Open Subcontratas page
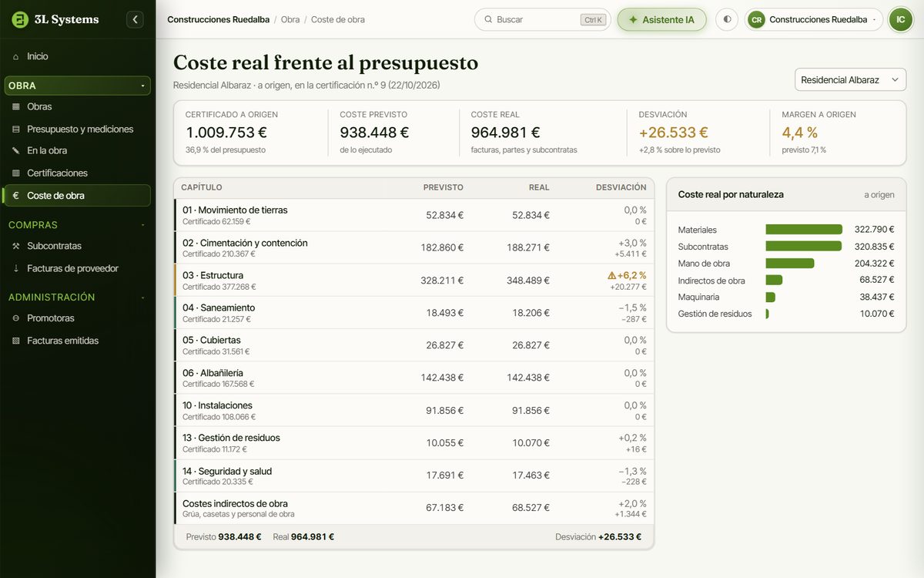 tap(77, 246)
